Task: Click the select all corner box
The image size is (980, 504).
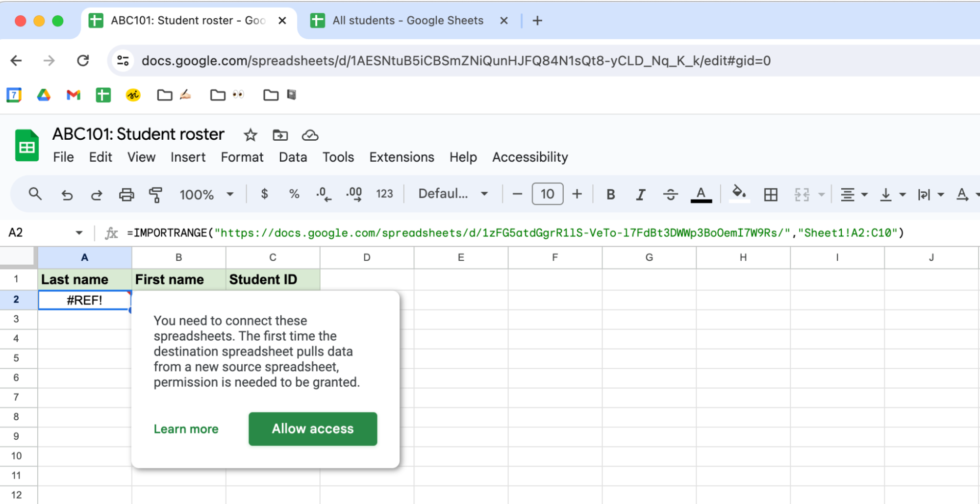Action: tap(19, 257)
